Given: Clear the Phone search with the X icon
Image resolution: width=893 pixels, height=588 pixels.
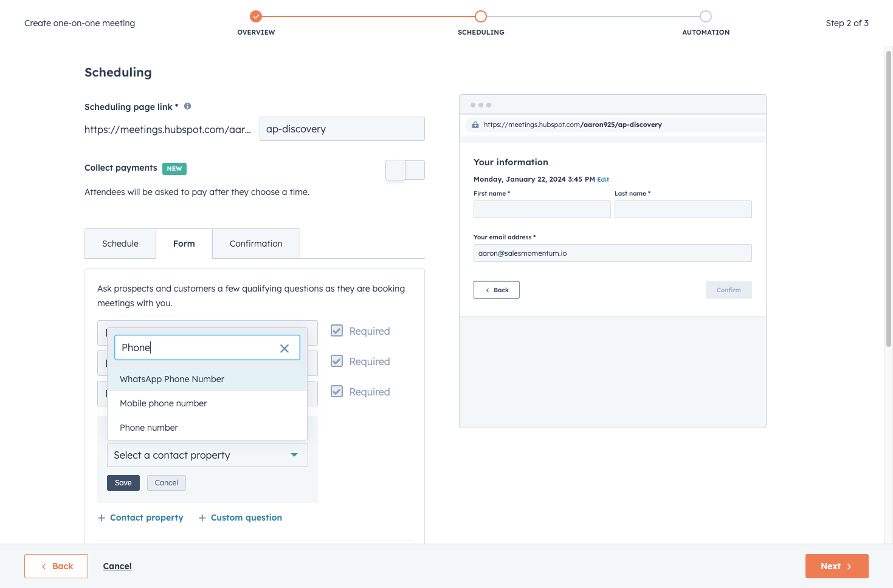Looking at the screenshot, I should [x=284, y=348].
